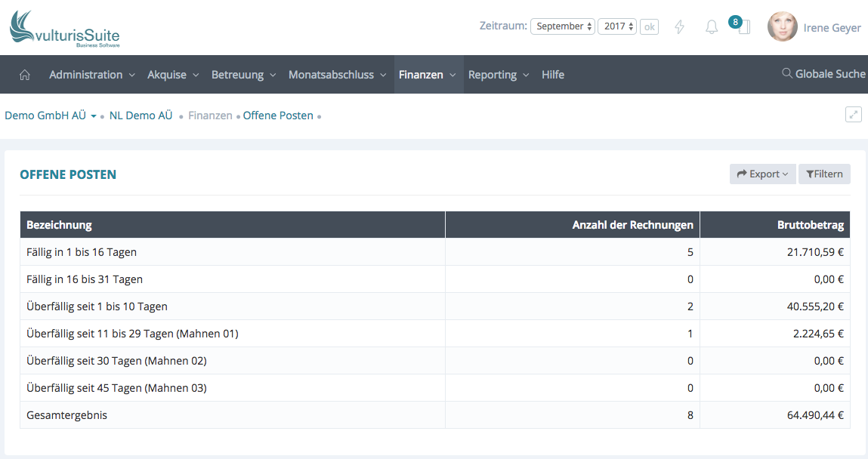Open the Administration menu
The image size is (868, 459).
pyautogui.click(x=91, y=75)
